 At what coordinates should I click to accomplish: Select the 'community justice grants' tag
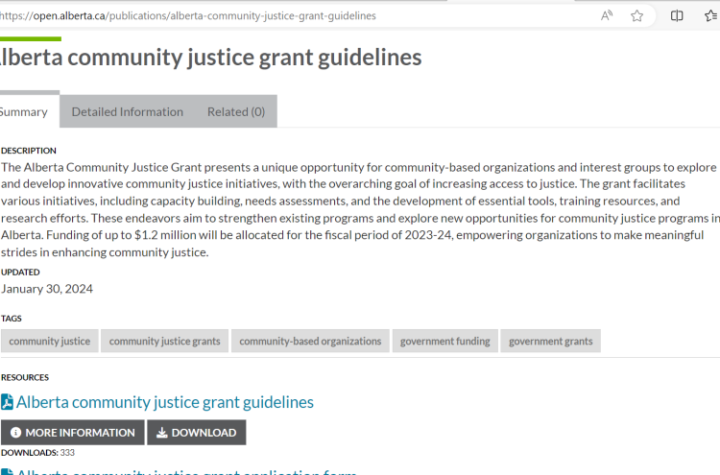[164, 341]
